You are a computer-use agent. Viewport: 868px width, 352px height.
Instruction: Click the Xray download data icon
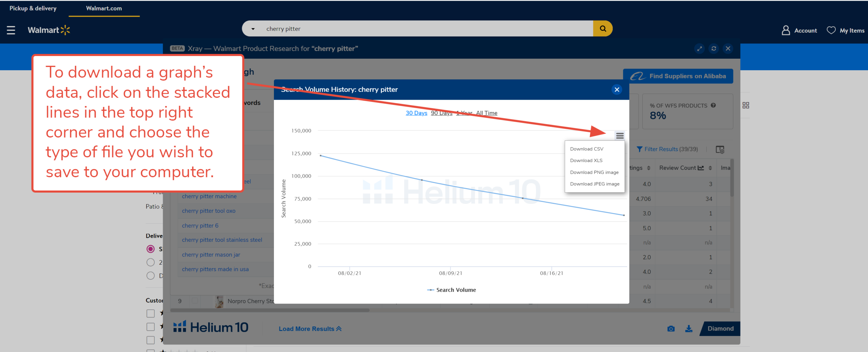pos(689,329)
